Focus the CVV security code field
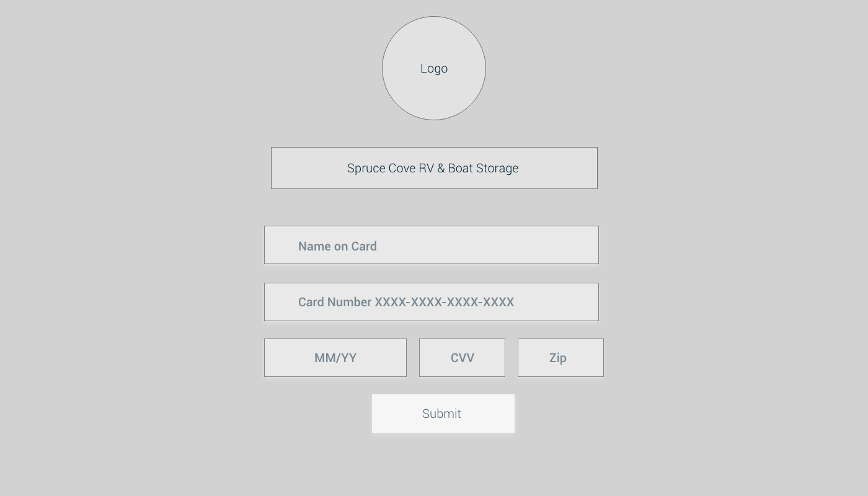868x496 pixels. coord(462,358)
